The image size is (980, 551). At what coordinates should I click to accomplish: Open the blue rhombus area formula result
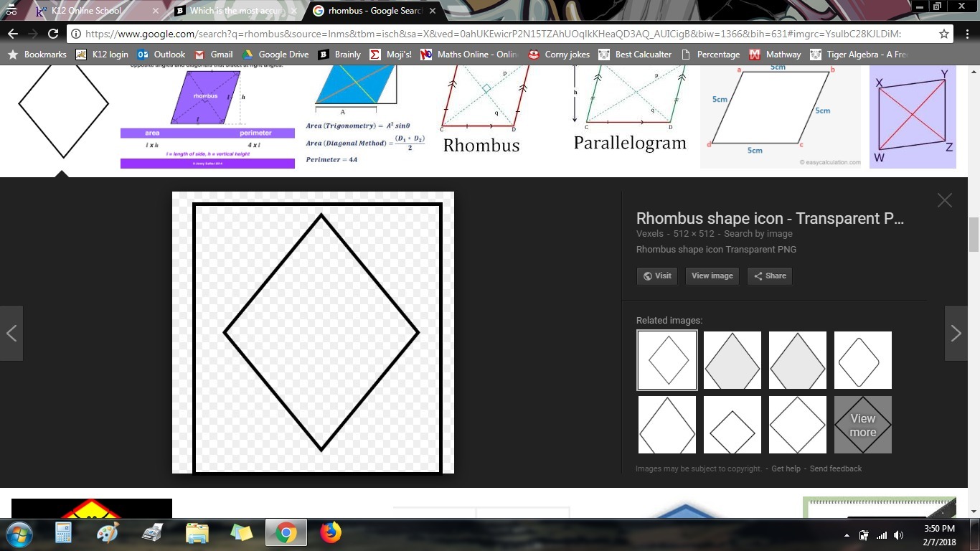pos(367,115)
